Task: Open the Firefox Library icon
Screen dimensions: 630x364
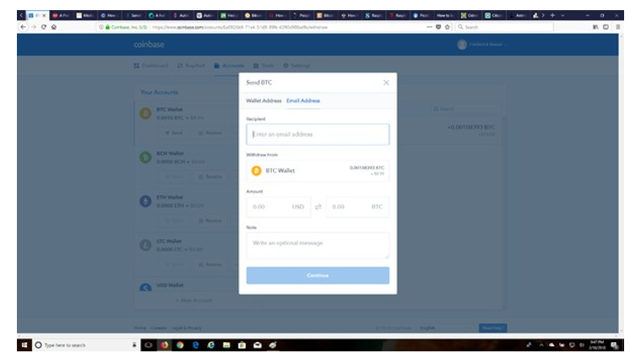Action: (595, 27)
